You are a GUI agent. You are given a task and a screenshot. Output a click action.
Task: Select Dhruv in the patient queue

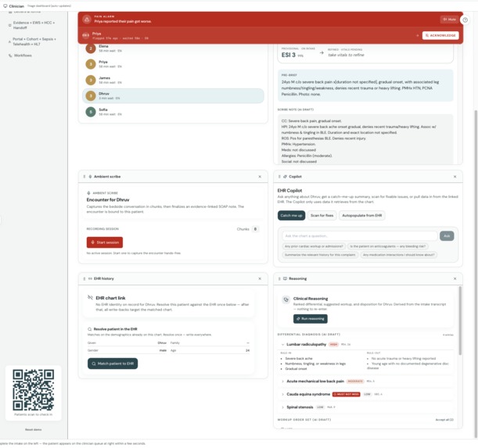173,95
